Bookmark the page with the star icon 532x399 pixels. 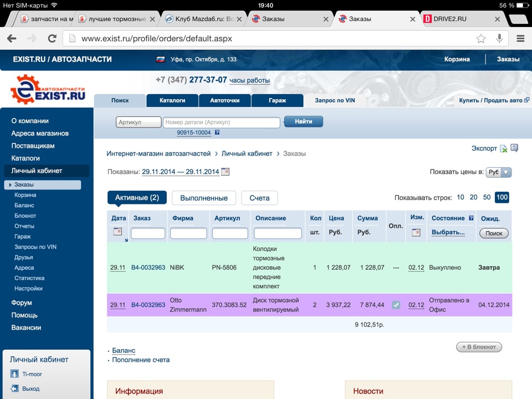pos(481,38)
